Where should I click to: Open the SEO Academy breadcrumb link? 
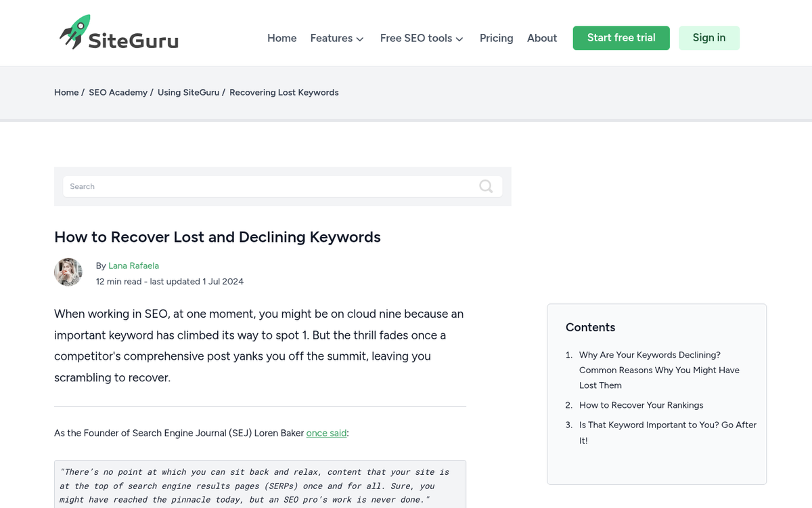click(x=118, y=92)
